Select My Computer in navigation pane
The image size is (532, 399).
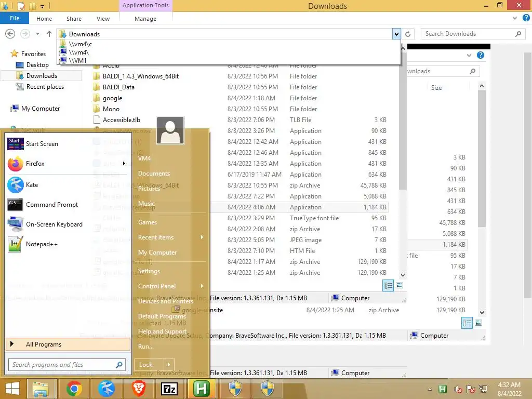pos(40,109)
